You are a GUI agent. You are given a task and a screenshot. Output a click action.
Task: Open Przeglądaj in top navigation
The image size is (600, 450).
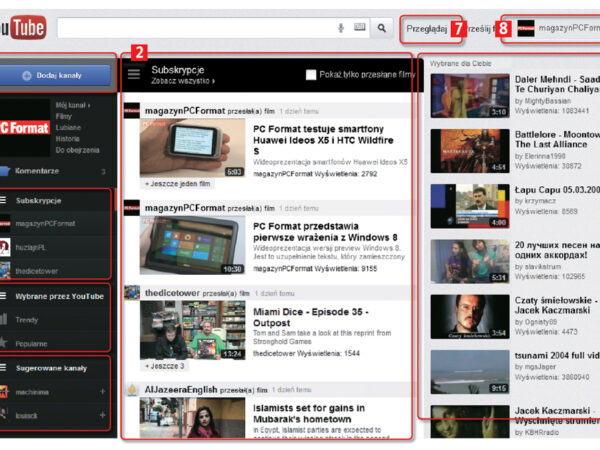pos(426,29)
